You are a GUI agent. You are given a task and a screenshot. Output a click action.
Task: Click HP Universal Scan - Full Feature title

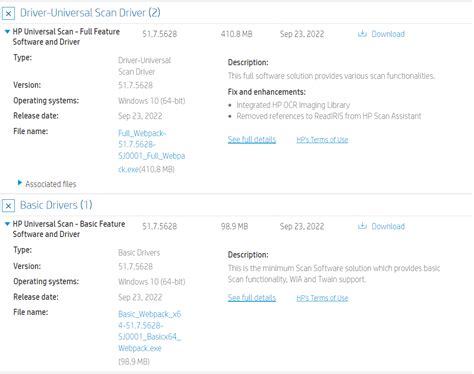coord(66,37)
